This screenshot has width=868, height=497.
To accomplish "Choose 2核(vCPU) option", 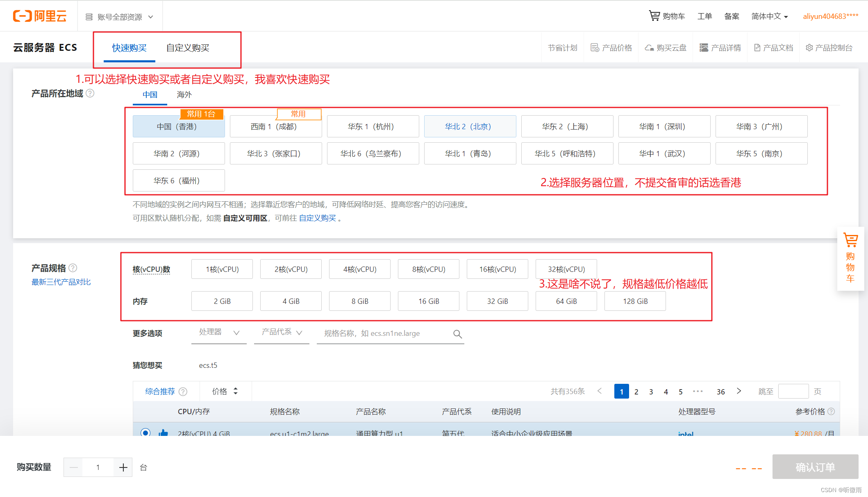I will coord(291,269).
